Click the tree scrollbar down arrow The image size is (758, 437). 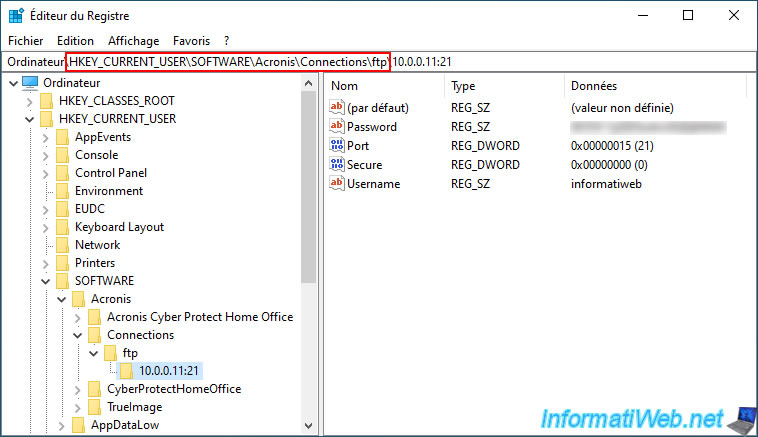[x=308, y=425]
